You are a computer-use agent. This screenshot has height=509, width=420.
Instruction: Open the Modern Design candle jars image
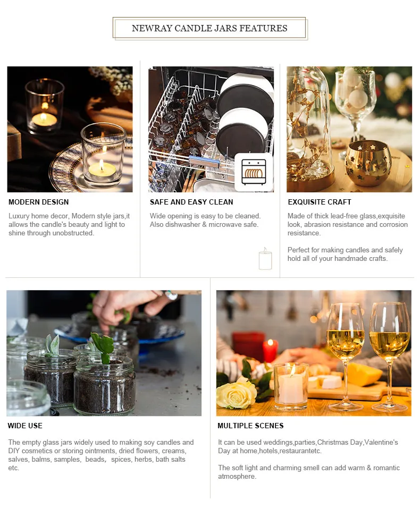[70, 129]
